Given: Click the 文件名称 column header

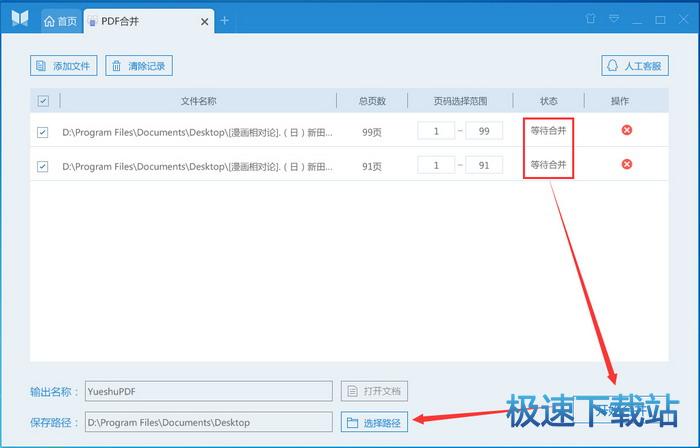Looking at the screenshot, I should [198, 101].
